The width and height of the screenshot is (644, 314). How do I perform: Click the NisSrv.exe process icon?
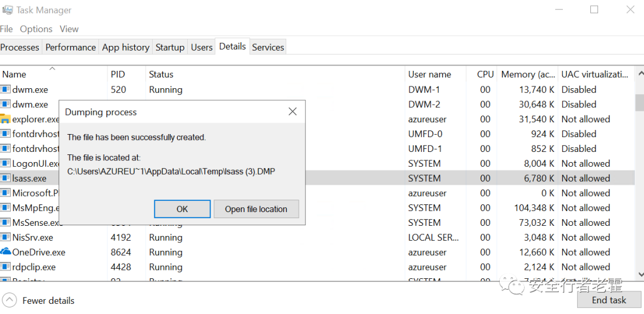[x=5, y=237]
